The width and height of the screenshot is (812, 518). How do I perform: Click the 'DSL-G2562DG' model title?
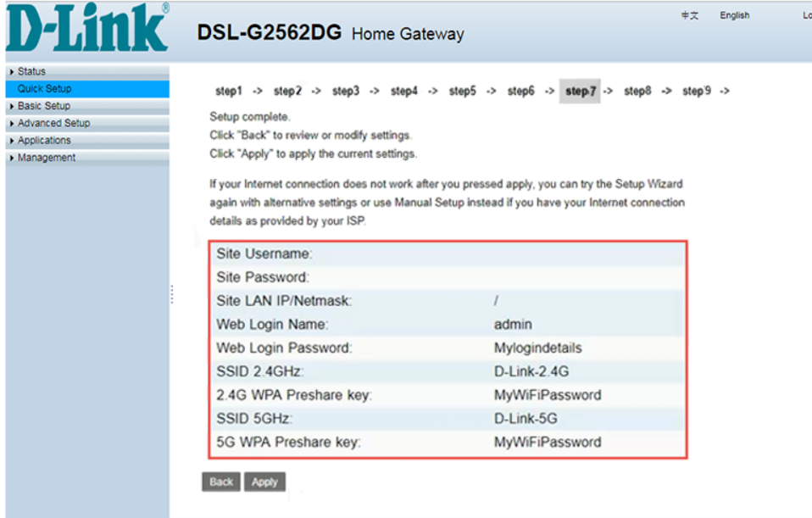270,32
